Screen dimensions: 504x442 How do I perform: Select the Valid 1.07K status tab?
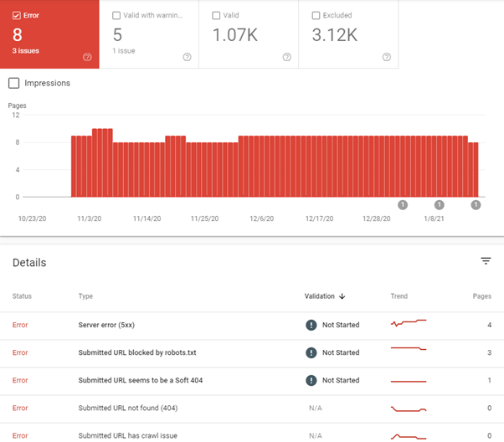[x=249, y=33]
